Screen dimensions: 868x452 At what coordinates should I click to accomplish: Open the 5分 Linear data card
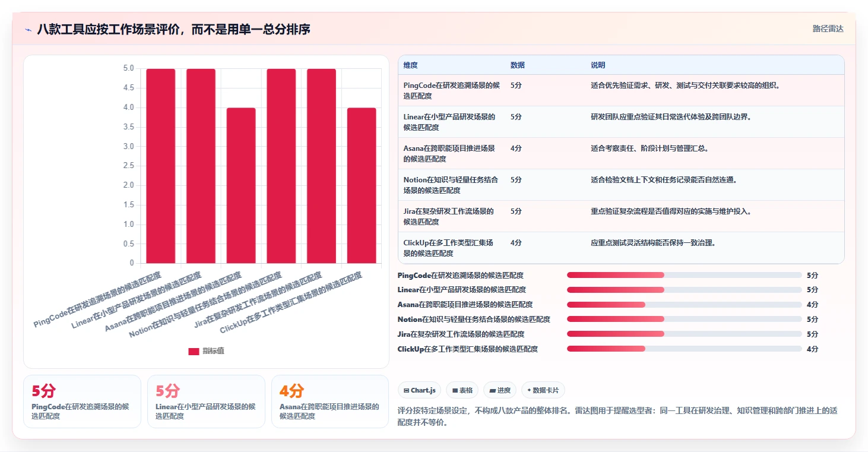[x=207, y=402]
